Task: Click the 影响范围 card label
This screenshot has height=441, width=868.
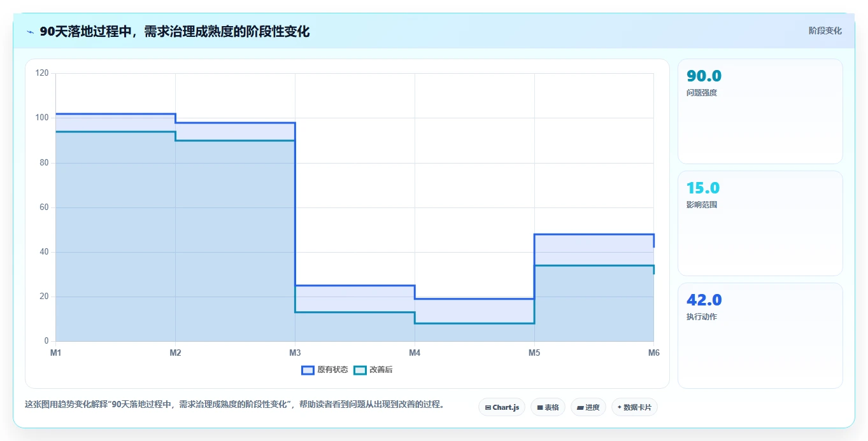Action: click(702, 205)
